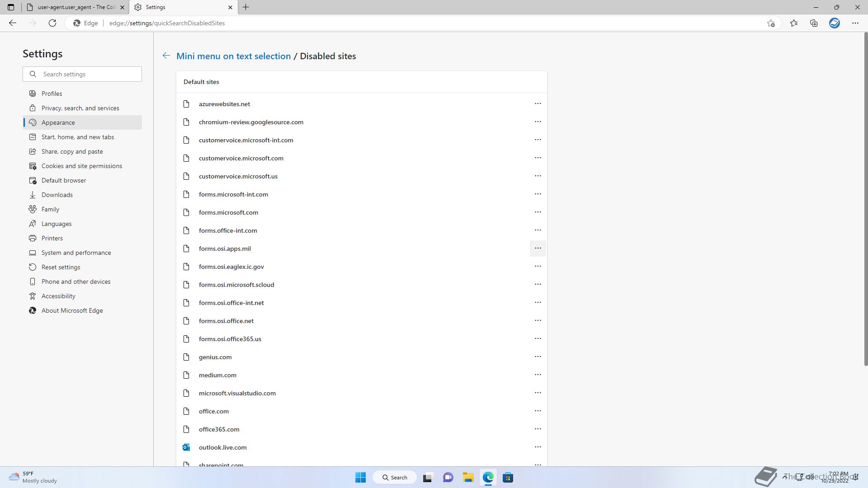Open the Profiles settings section
868x488 pixels.
[x=82, y=94]
